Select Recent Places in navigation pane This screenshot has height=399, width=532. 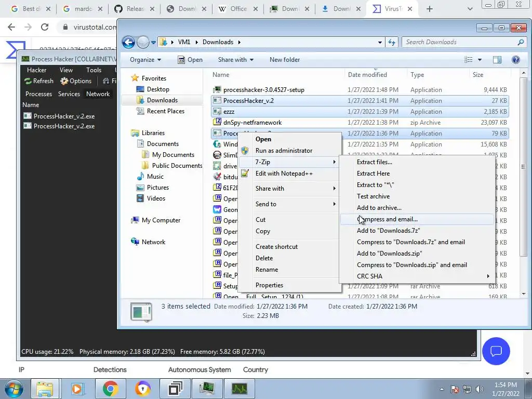[x=166, y=111]
